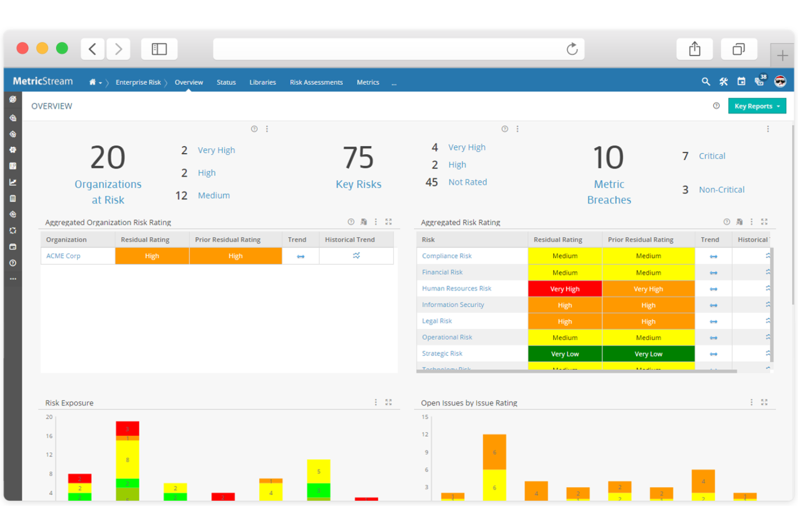Open the kebab menu on Risk Exposure panel

376,402
